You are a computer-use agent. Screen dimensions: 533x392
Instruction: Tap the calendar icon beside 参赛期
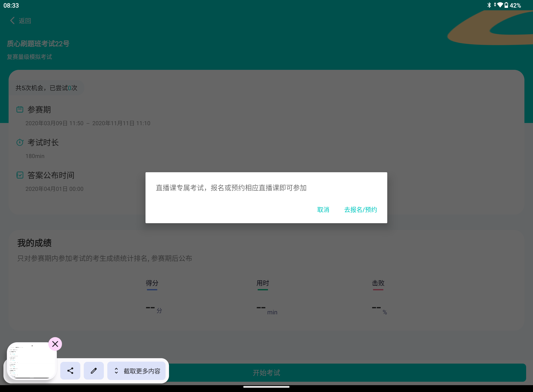[x=20, y=109]
